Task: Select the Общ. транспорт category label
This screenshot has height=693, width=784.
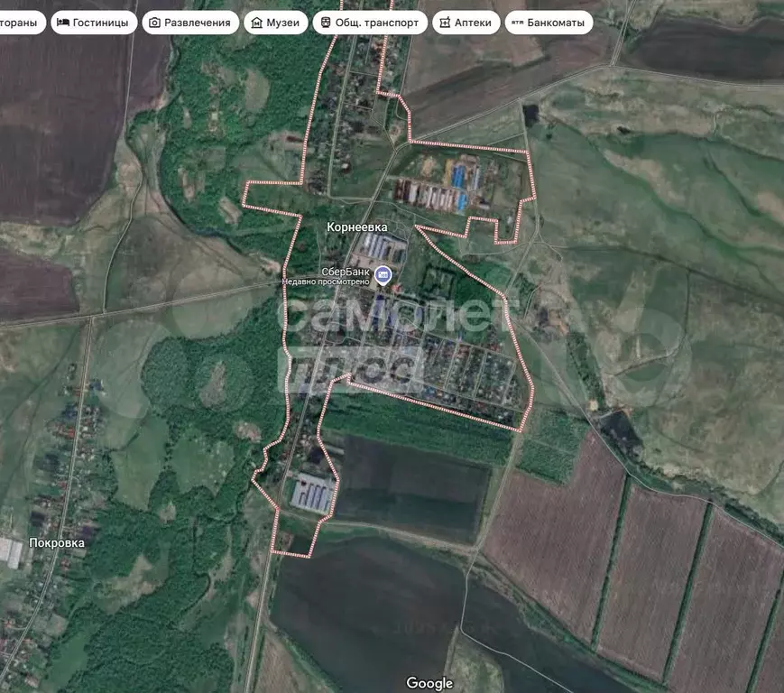Action: pyautogui.click(x=377, y=23)
